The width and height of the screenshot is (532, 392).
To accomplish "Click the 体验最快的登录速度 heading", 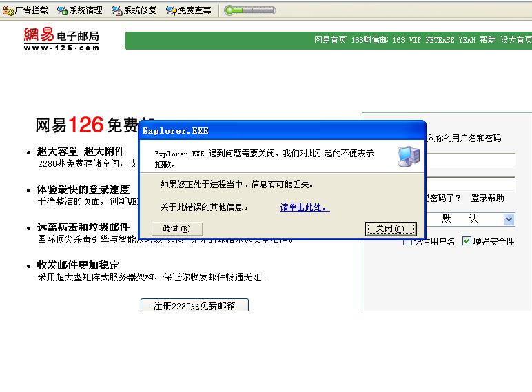I will (83, 189).
